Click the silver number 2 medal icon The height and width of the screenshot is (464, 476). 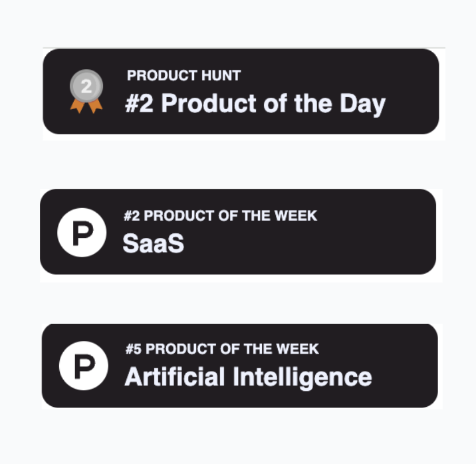[x=86, y=91]
